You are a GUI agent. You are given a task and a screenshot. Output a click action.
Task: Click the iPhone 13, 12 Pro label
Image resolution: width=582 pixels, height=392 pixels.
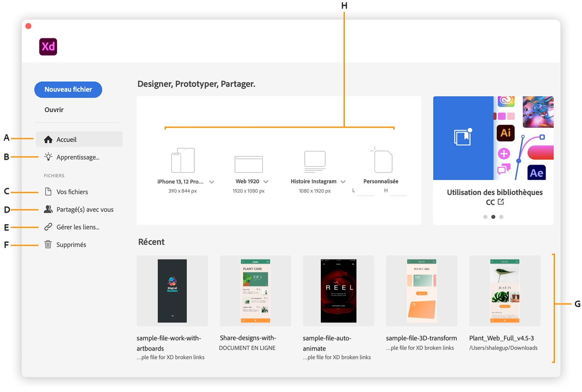click(x=180, y=181)
